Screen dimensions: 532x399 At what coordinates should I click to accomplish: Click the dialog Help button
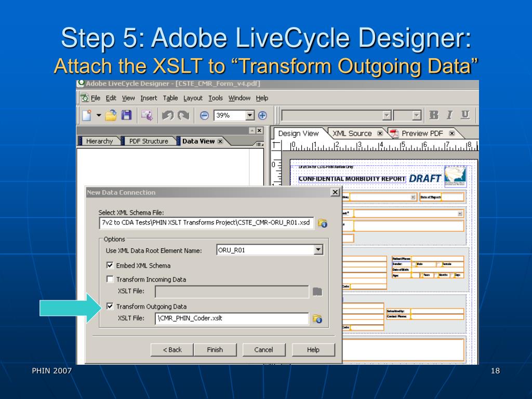pyautogui.click(x=313, y=350)
